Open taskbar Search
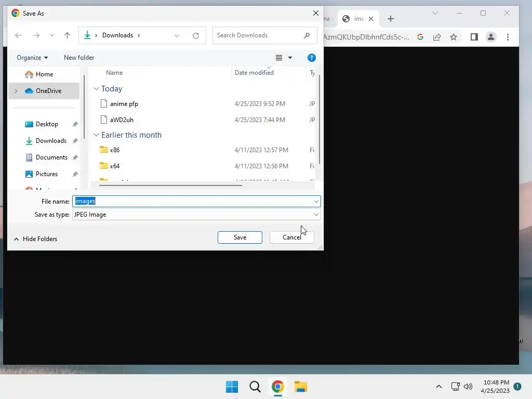Image resolution: width=532 pixels, height=399 pixels. click(x=255, y=387)
